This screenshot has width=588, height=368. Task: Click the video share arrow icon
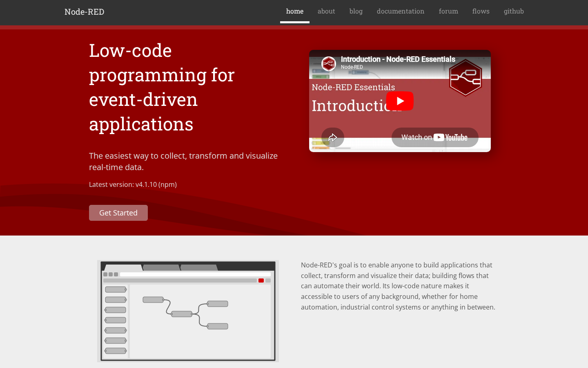333,137
